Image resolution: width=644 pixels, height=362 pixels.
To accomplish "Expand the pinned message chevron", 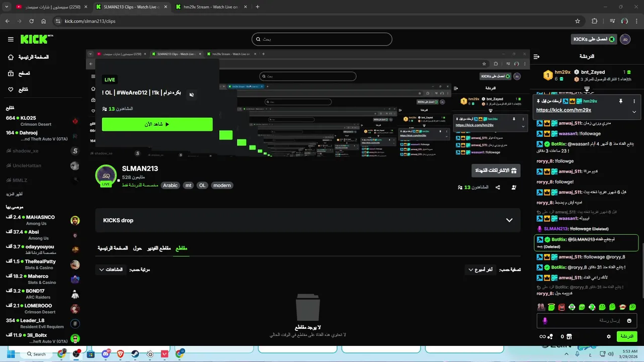I will click(x=634, y=112).
